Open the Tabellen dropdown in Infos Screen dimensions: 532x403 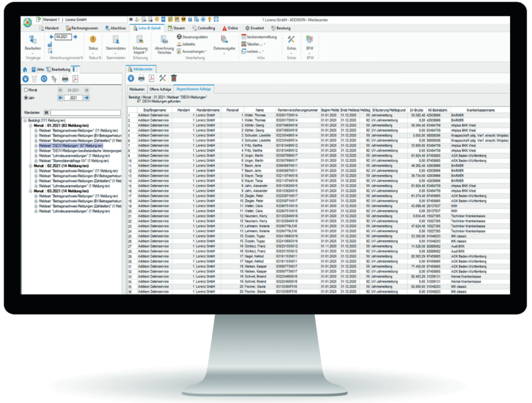255,44
